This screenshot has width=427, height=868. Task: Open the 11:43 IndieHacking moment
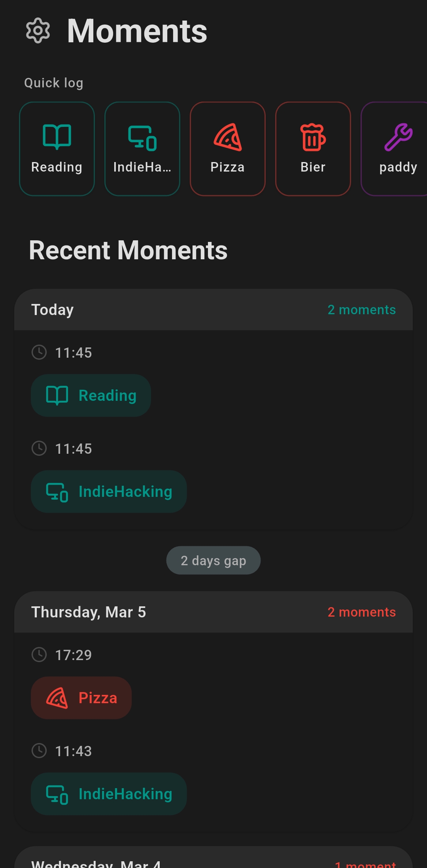click(108, 794)
